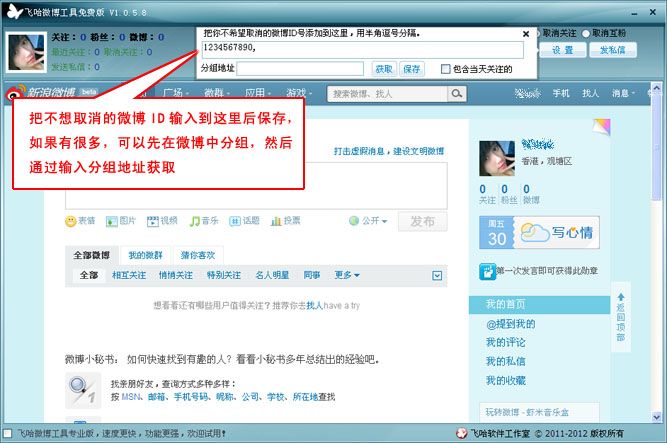Open the Weibo sidebar profile photo

tap(497, 158)
